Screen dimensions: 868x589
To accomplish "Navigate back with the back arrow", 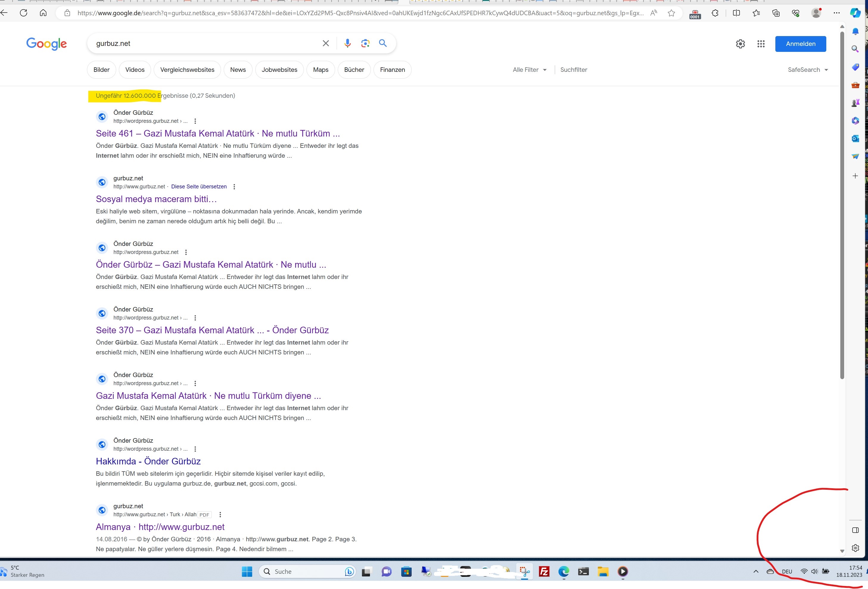I will click(4, 13).
